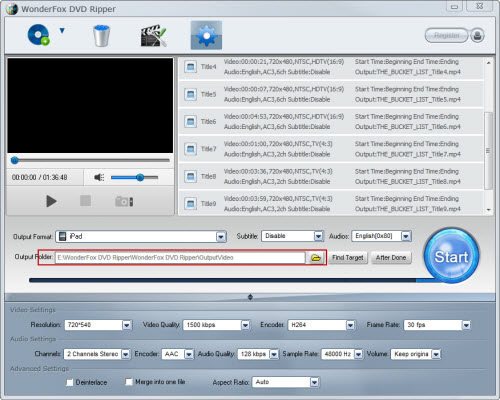Click the Register button
The height and width of the screenshot is (400, 500).
click(446, 35)
